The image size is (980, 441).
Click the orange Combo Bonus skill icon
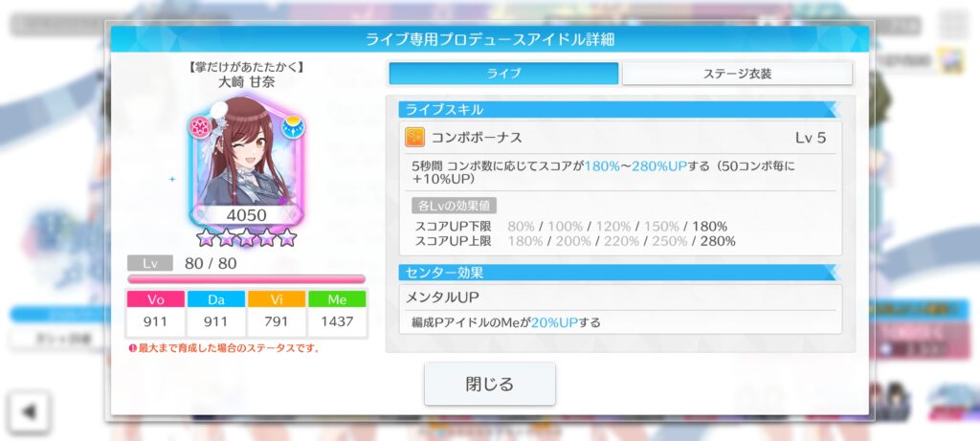[x=414, y=138]
